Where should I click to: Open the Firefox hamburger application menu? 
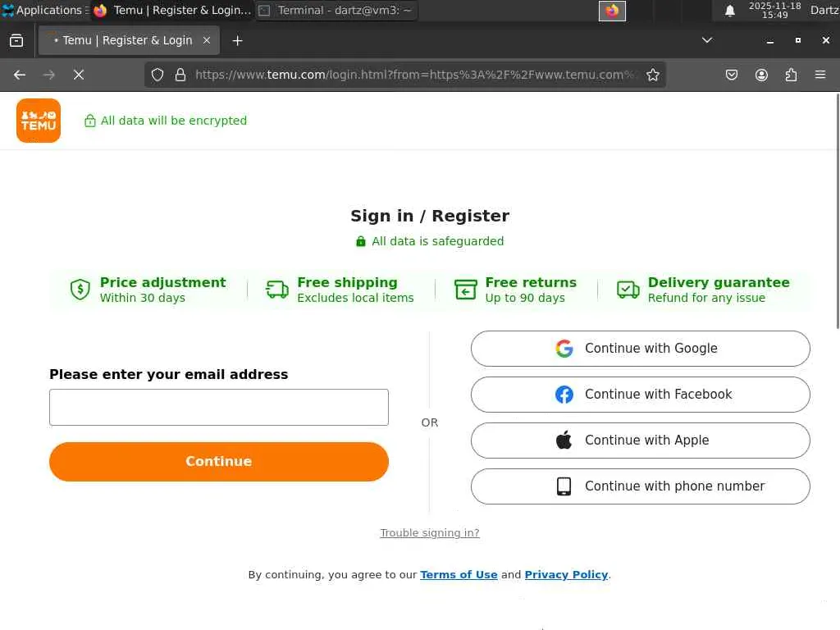pyautogui.click(x=820, y=75)
